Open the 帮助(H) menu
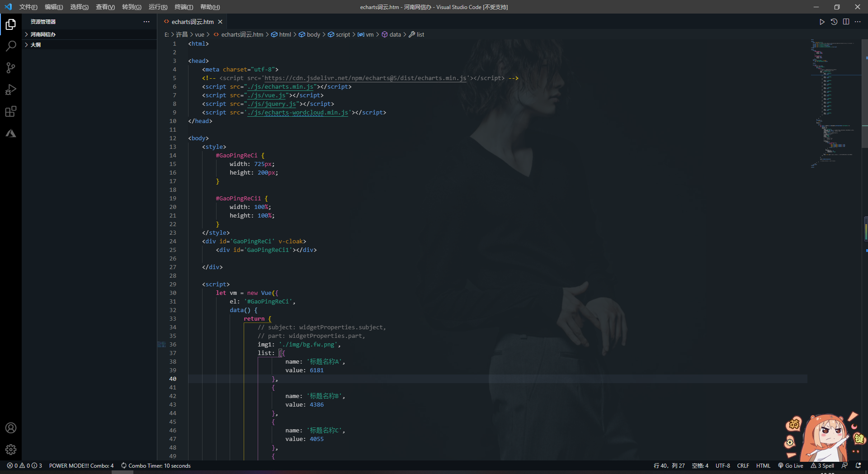 tap(210, 7)
